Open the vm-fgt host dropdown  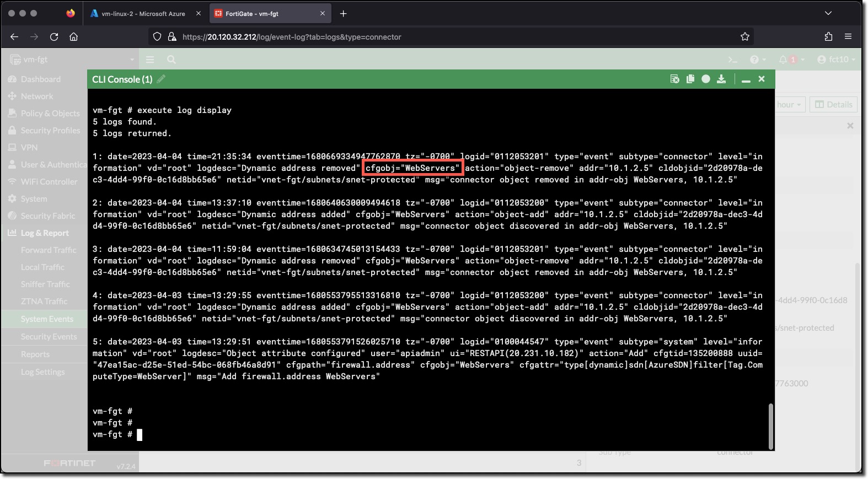pos(72,60)
